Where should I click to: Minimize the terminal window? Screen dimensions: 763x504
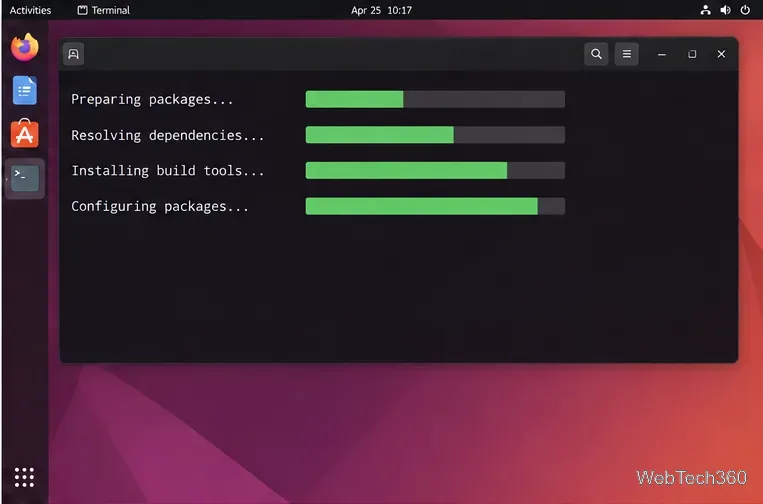click(662, 54)
